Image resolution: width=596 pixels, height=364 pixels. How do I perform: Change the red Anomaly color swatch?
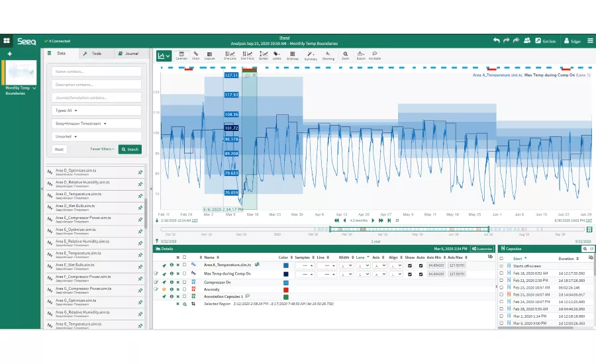coord(286,290)
